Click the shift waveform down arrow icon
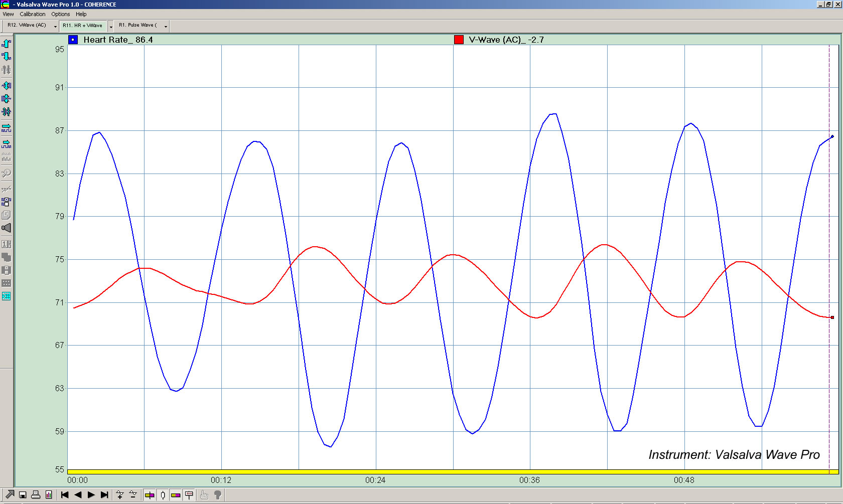The width and height of the screenshot is (843, 504). tap(6, 56)
